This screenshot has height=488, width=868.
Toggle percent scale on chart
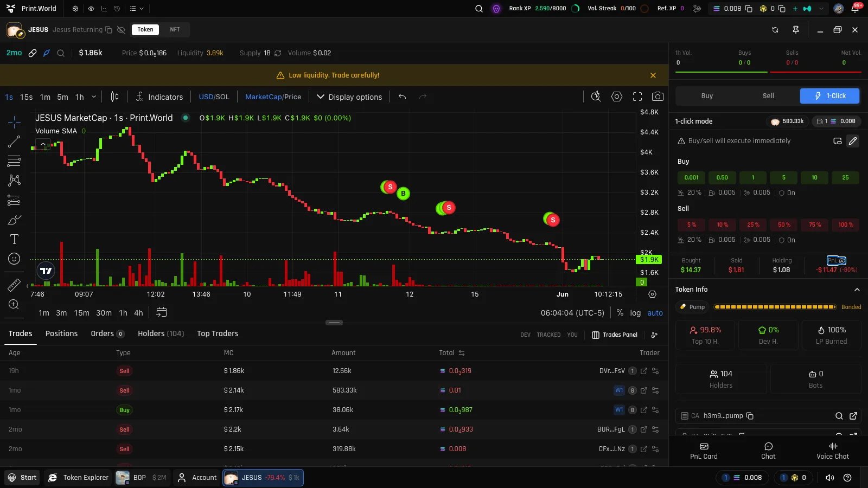click(620, 313)
